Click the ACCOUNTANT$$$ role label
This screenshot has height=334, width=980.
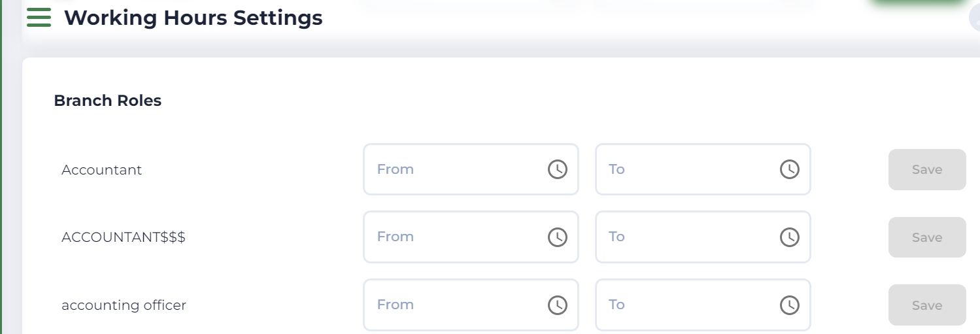pos(124,237)
